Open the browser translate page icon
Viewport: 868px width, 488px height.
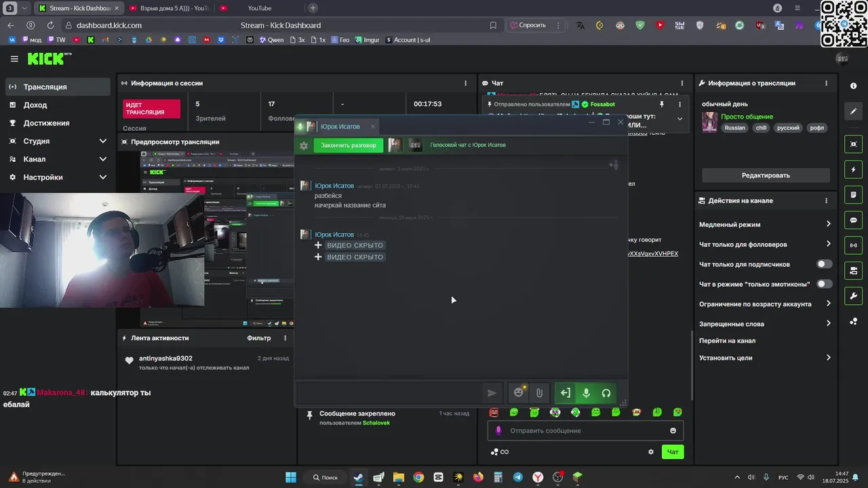click(x=580, y=25)
